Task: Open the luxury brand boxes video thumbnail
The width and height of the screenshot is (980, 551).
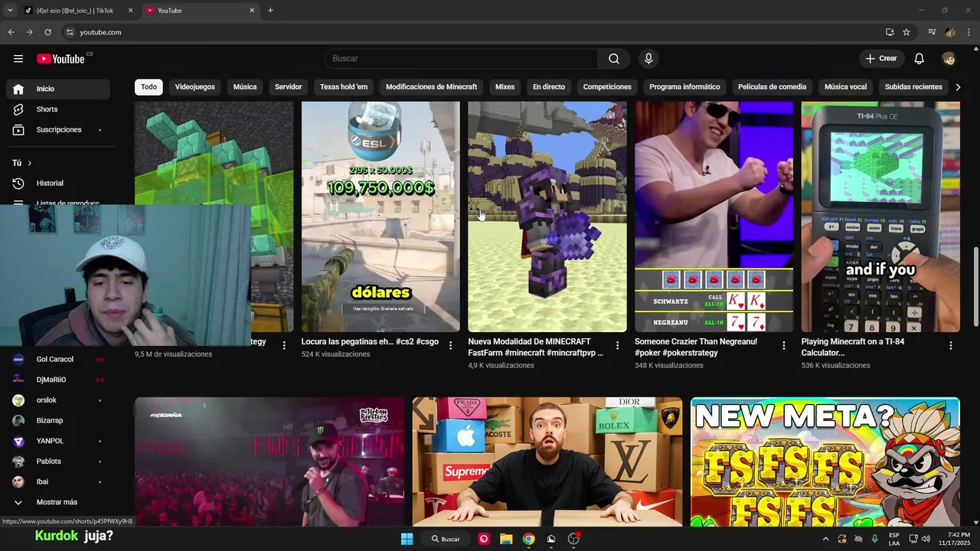Action: (x=547, y=461)
